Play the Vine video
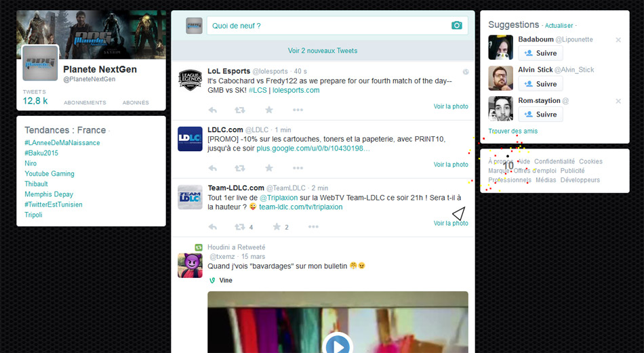The height and width of the screenshot is (353, 644). coord(338,345)
